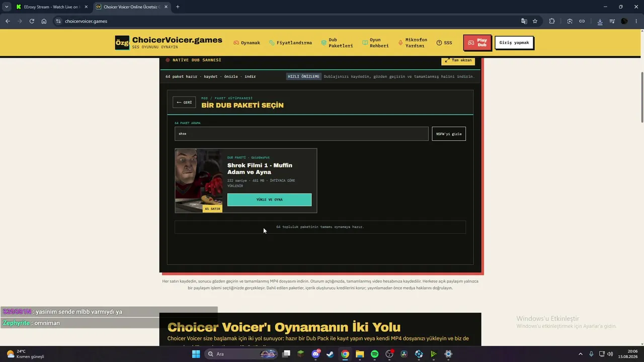Click the taskbar Ara search box
644x362 pixels.
(x=242, y=354)
